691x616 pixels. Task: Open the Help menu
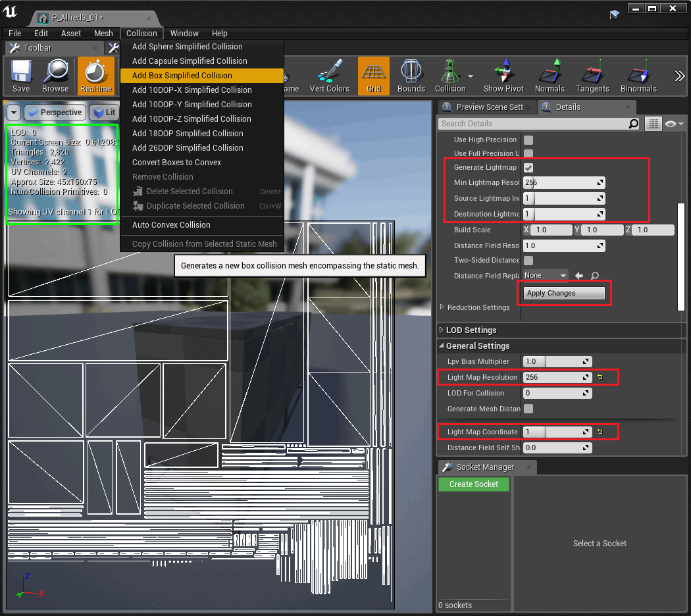219,34
